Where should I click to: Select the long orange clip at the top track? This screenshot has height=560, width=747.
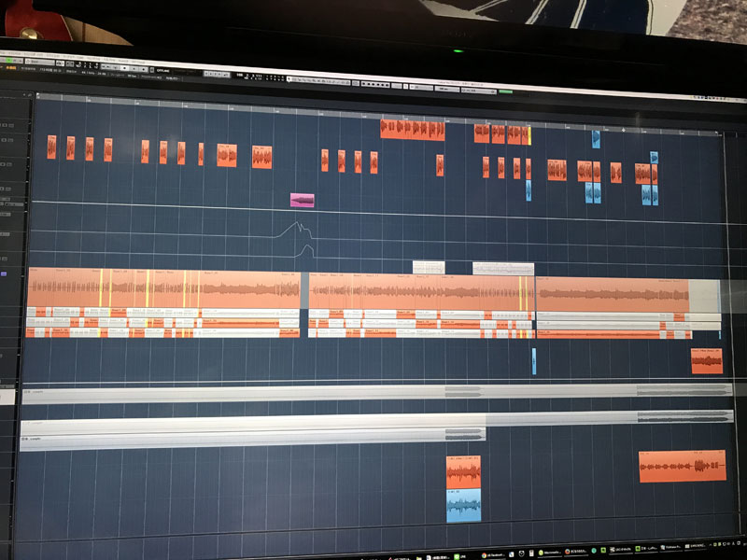pyautogui.click(x=413, y=130)
